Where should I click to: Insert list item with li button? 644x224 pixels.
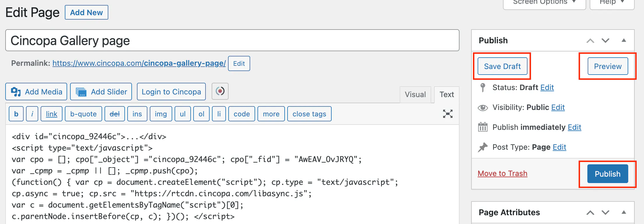coord(219,114)
